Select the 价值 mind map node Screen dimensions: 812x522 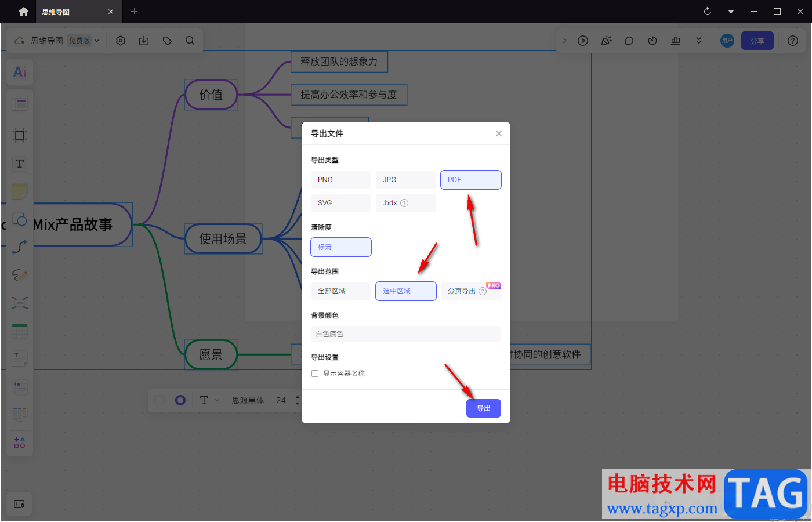pos(211,95)
